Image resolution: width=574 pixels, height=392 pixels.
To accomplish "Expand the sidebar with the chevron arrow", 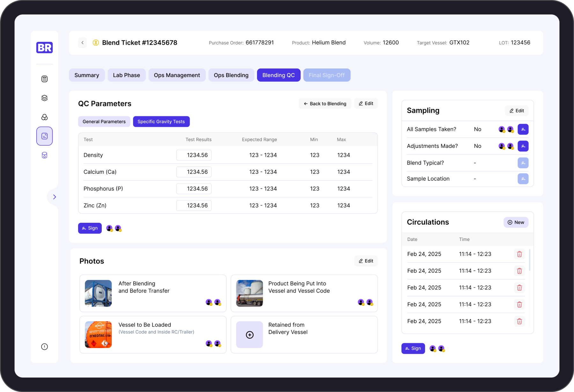I will 55,197.
